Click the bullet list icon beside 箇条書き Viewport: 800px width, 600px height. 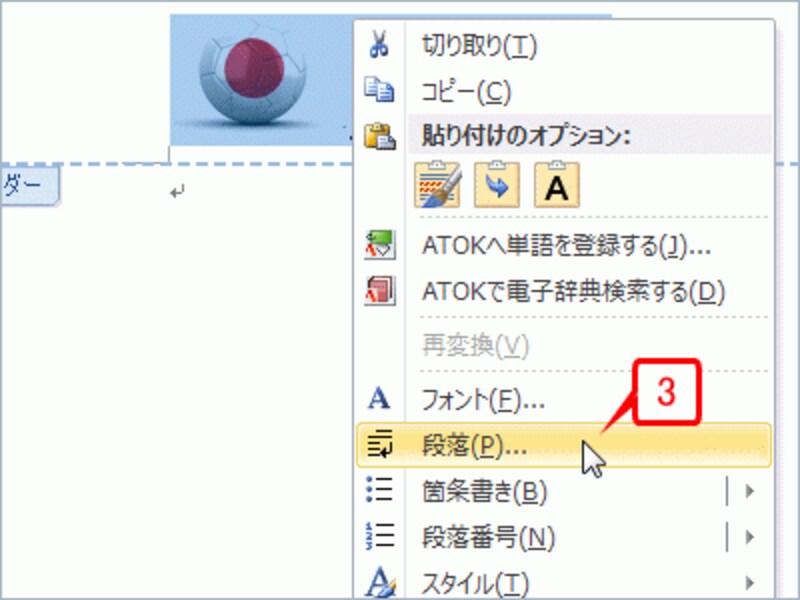(380, 490)
